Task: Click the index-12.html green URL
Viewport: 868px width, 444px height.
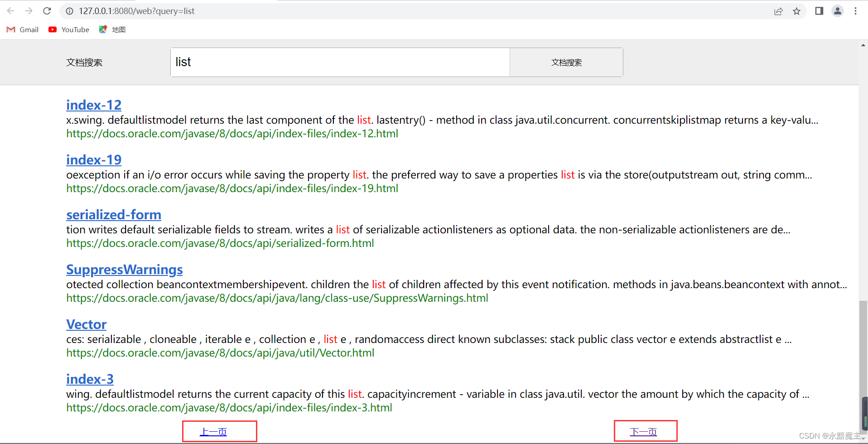Action: (232, 134)
